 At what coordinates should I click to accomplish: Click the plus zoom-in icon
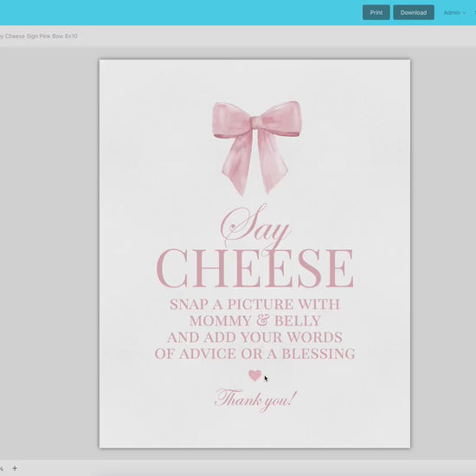click(15, 468)
